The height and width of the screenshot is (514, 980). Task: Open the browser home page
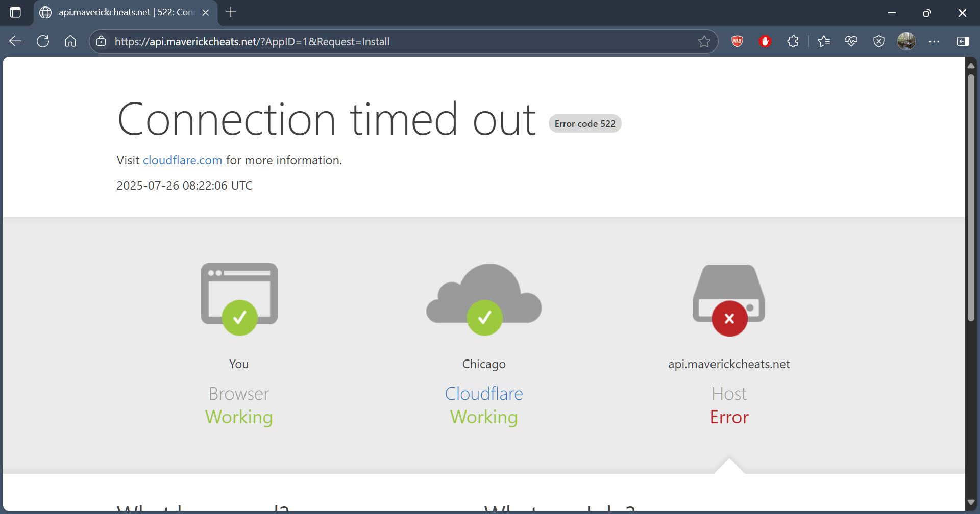click(70, 41)
